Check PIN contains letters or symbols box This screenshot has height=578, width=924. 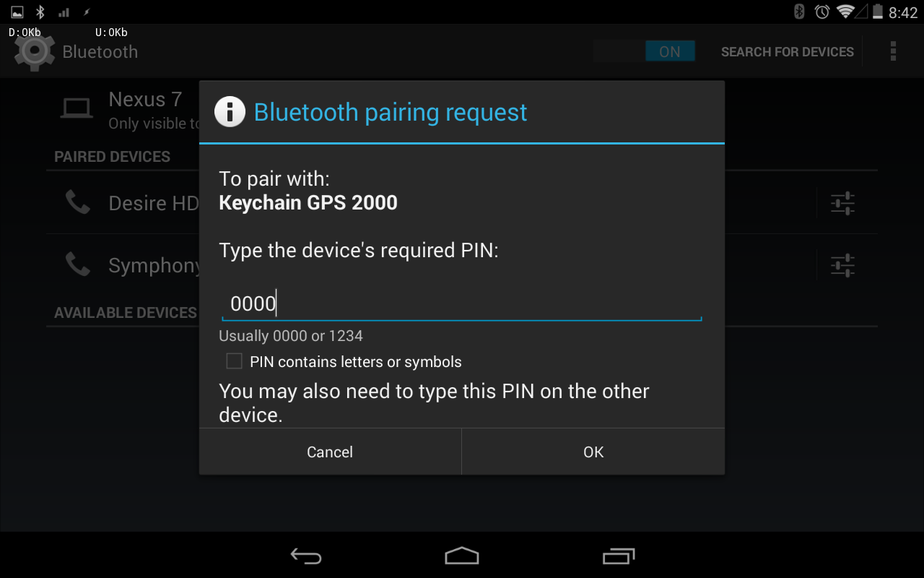234,361
